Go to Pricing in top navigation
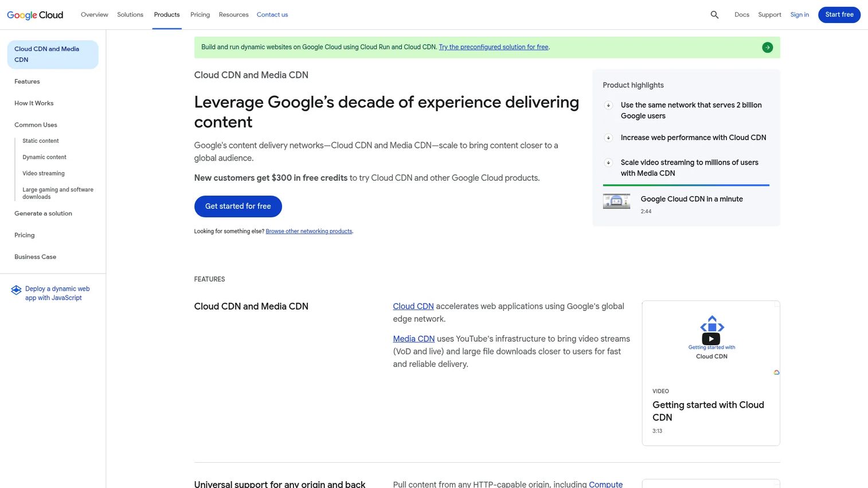 tap(200, 15)
